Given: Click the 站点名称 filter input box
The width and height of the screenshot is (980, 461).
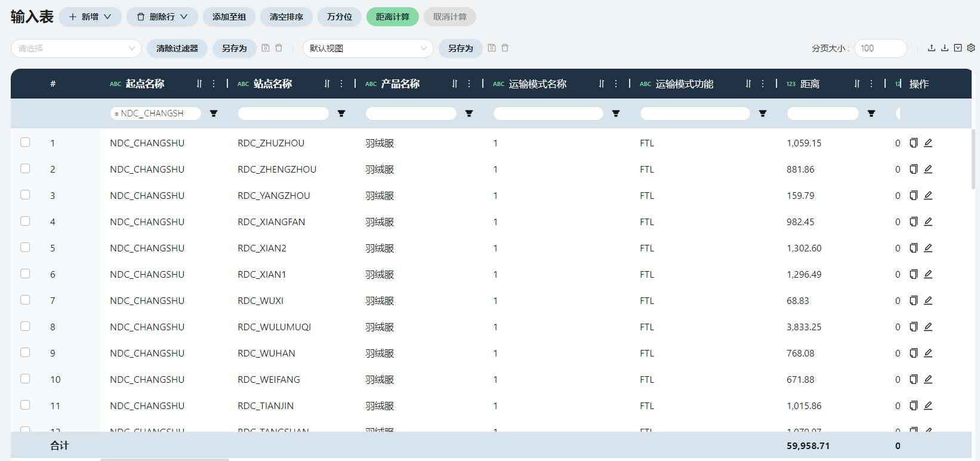Looking at the screenshot, I should (283, 113).
